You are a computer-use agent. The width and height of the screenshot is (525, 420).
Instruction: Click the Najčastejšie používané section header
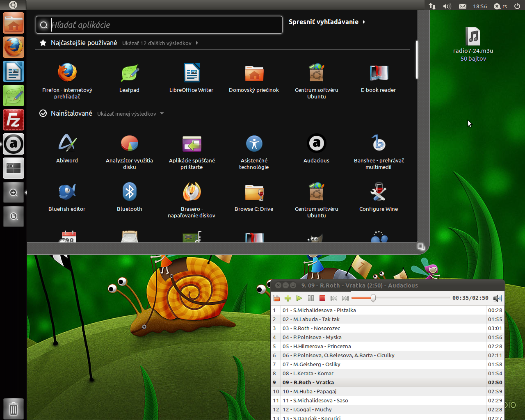click(x=84, y=43)
